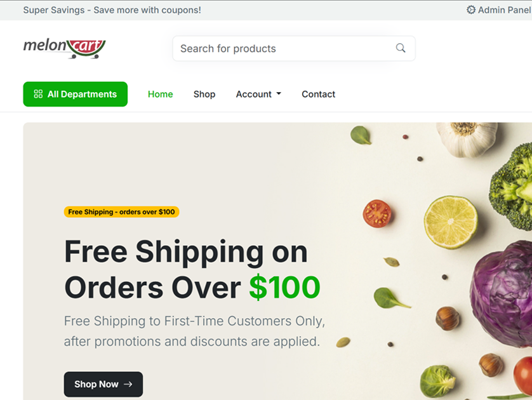
Task: Open the Admin Panel text link
Action: point(505,10)
